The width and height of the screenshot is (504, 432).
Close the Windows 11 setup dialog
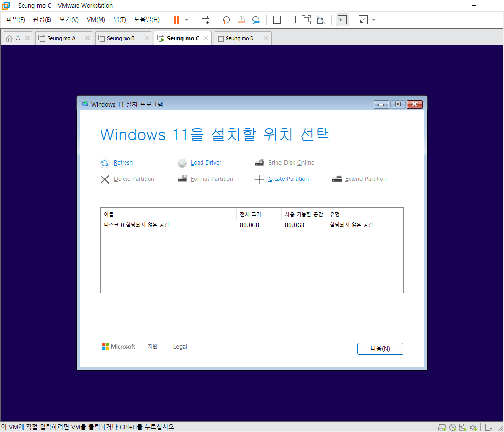(x=415, y=104)
